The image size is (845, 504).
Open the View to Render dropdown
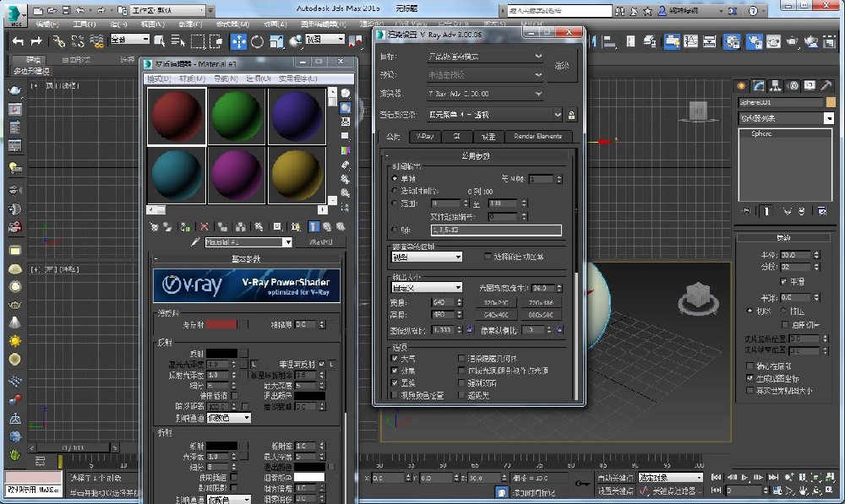(x=494, y=115)
